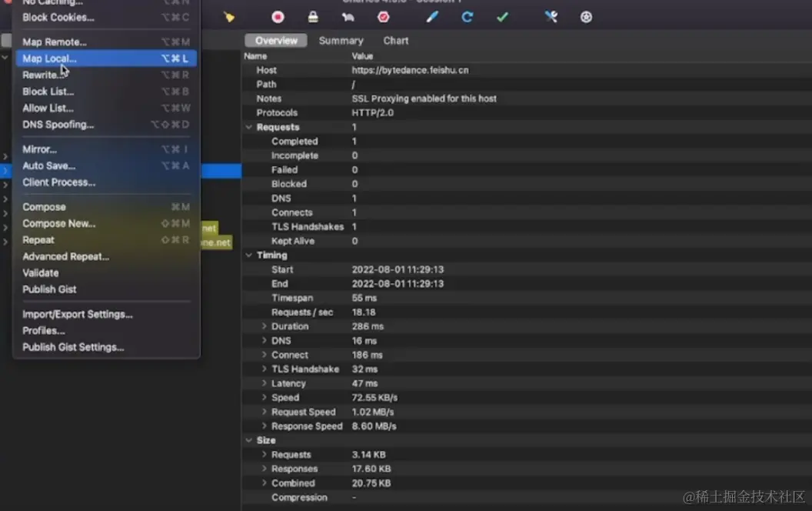Select the highlighted Map Local... entry
The height and width of the screenshot is (511, 812).
(106, 58)
